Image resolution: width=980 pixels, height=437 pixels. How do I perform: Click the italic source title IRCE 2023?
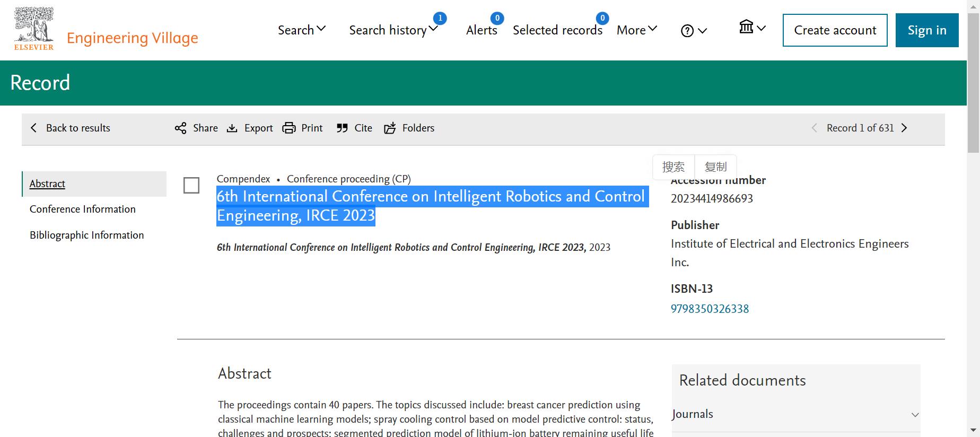(x=401, y=247)
